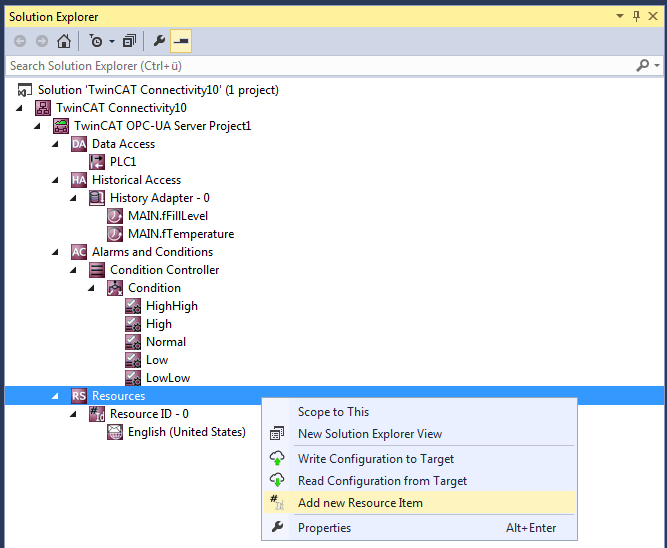The image size is (667, 548).
Task: Collapse the Historical Access tree node
Action: click(x=57, y=180)
